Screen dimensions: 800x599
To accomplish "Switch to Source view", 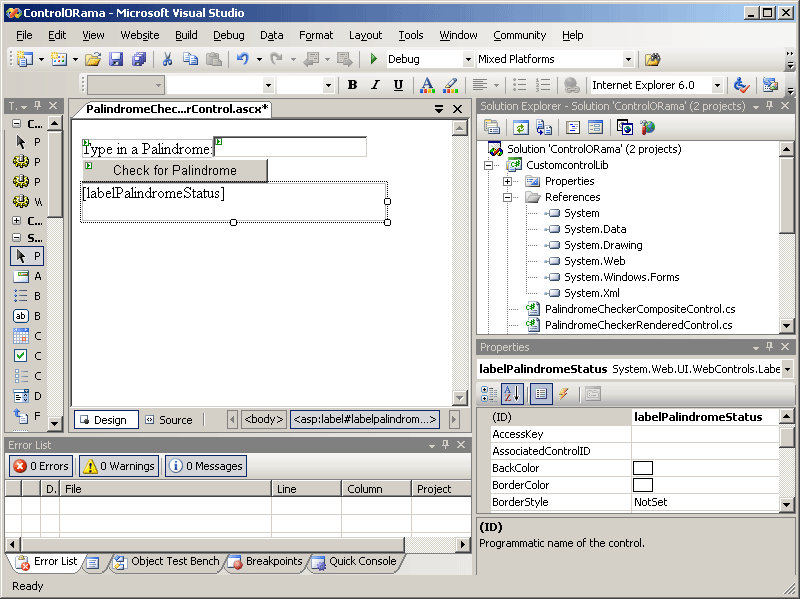I will click(x=168, y=420).
